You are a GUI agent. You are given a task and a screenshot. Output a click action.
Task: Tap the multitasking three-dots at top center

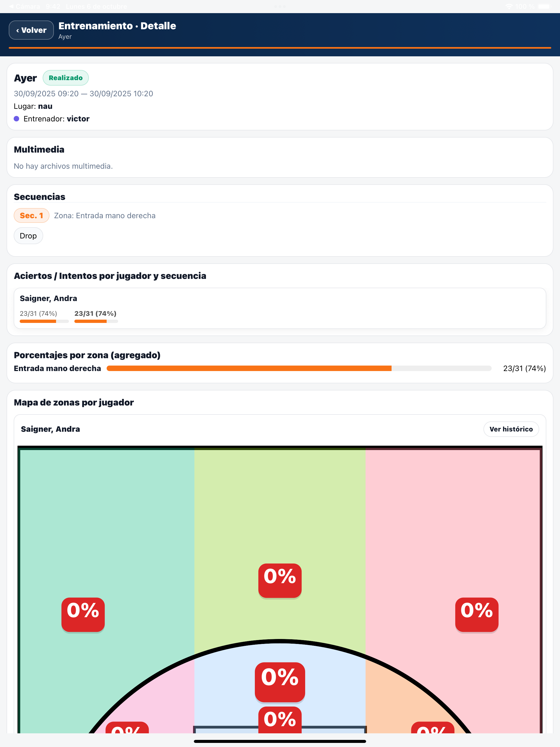[x=280, y=6]
